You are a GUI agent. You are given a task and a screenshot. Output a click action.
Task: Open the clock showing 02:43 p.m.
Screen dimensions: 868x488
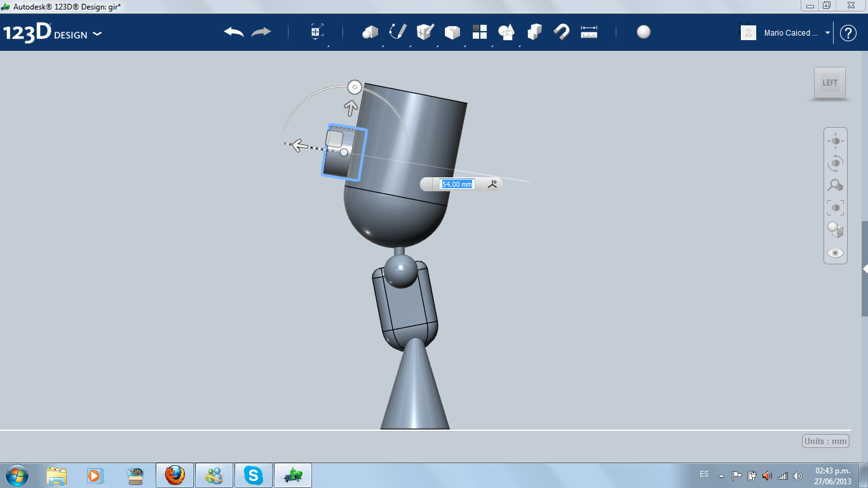point(833,475)
